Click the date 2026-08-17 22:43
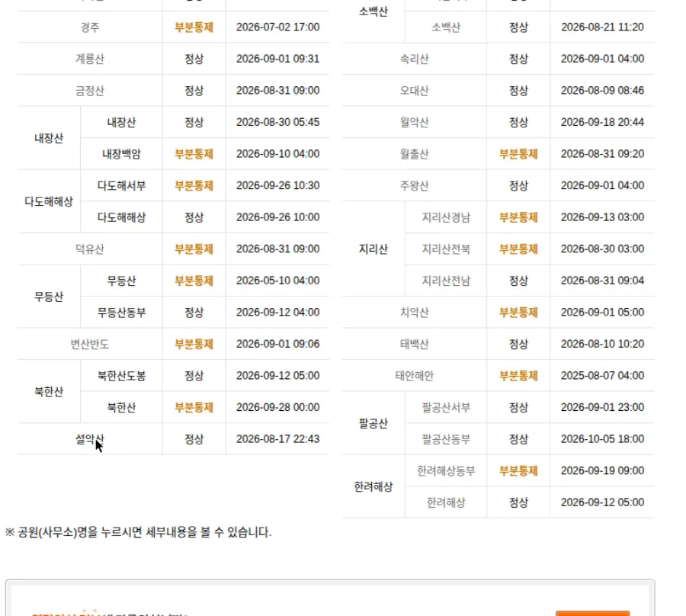 277,439
